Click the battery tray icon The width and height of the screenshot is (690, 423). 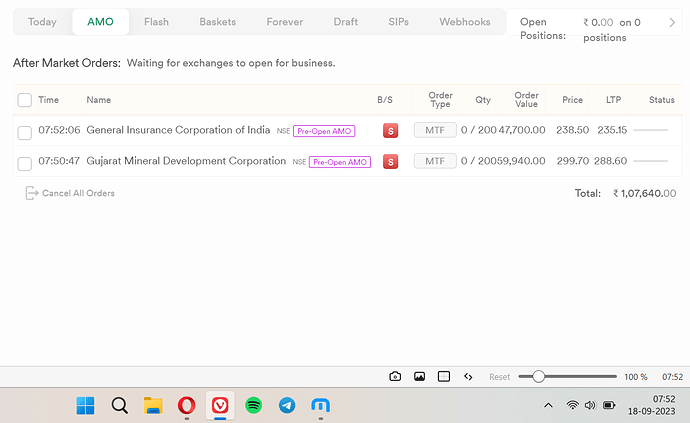coord(609,405)
